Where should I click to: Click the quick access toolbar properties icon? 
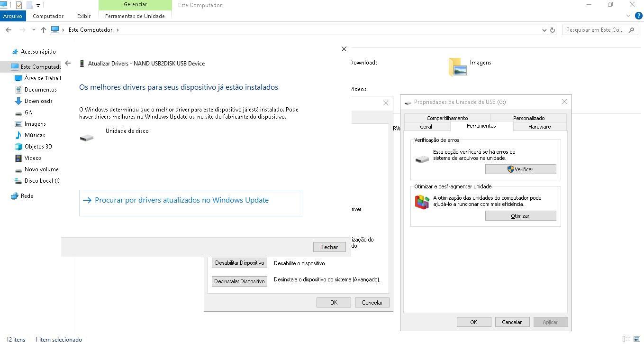coord(18,5)
